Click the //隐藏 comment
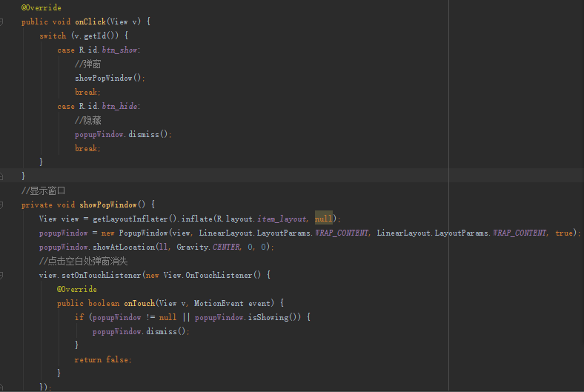 point(88,120)
